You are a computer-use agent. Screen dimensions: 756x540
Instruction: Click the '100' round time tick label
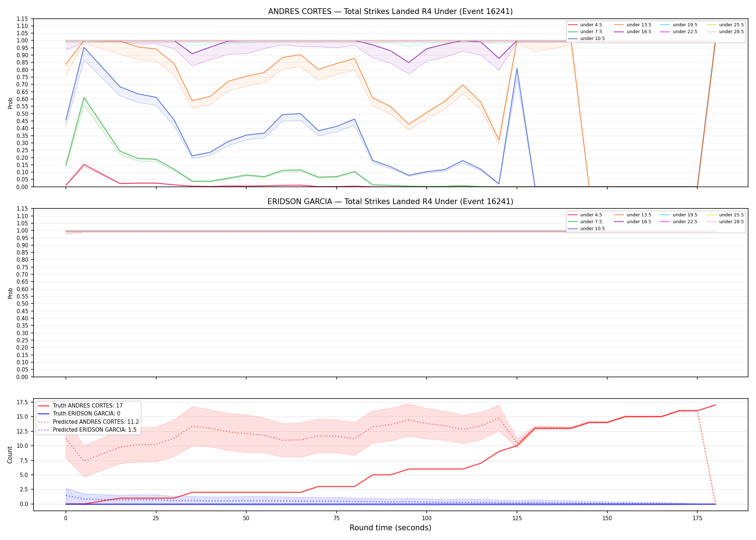click(427, 518)
